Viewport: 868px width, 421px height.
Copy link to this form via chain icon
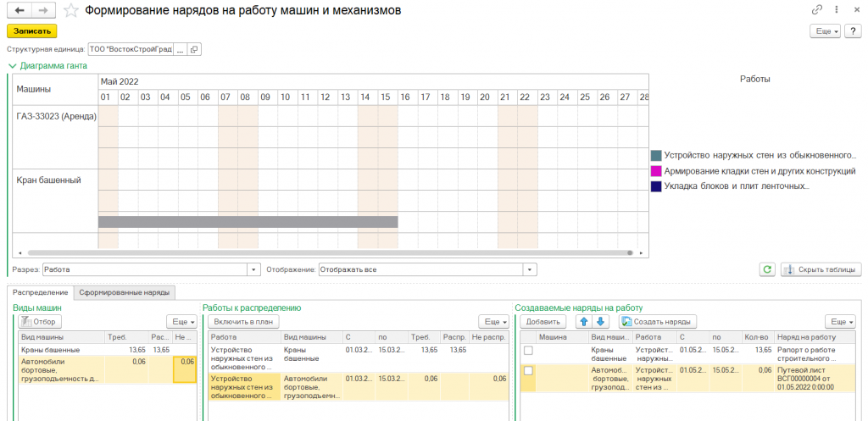[x=816, y=10]
